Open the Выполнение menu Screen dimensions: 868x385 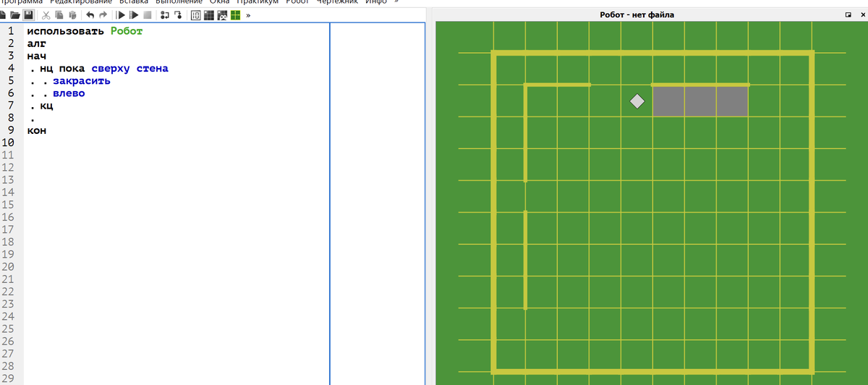click(x=179, y=2)
